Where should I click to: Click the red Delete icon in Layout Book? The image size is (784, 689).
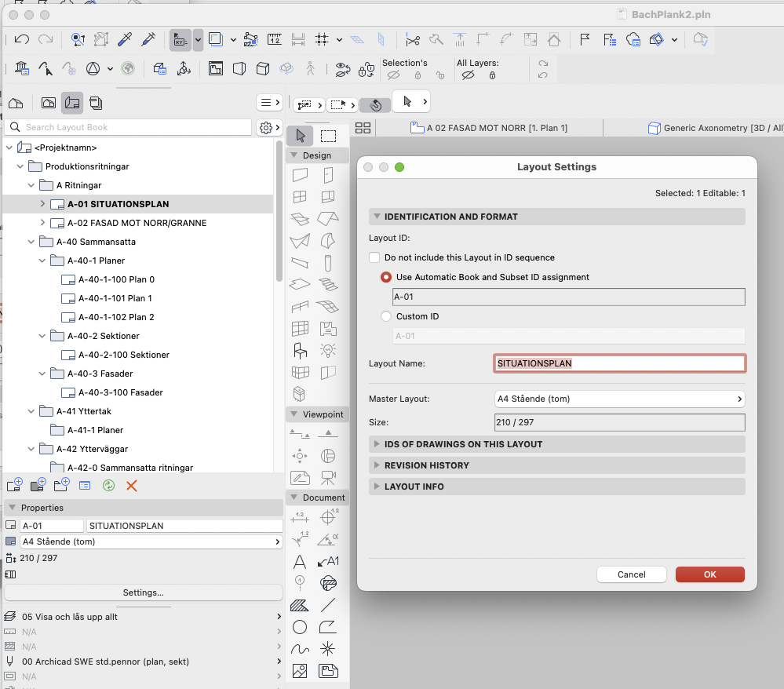(x=132, y=486)
